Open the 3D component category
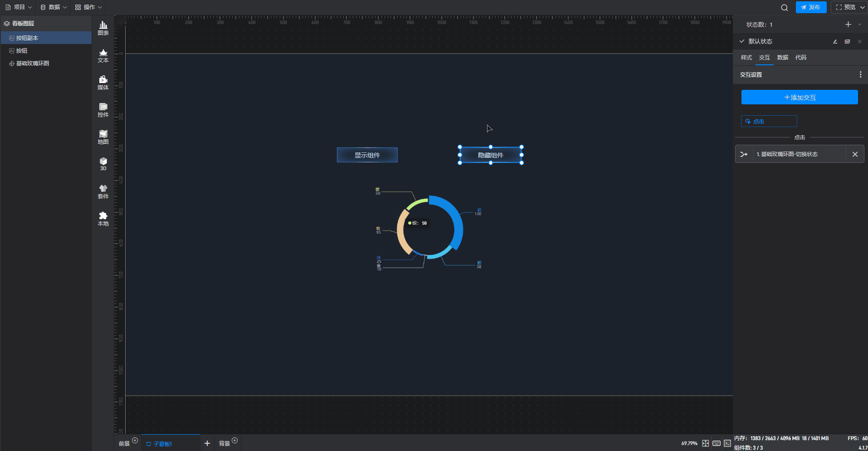Image resolution: width=868 pixels, height=451 pixels. coord(103,164)
